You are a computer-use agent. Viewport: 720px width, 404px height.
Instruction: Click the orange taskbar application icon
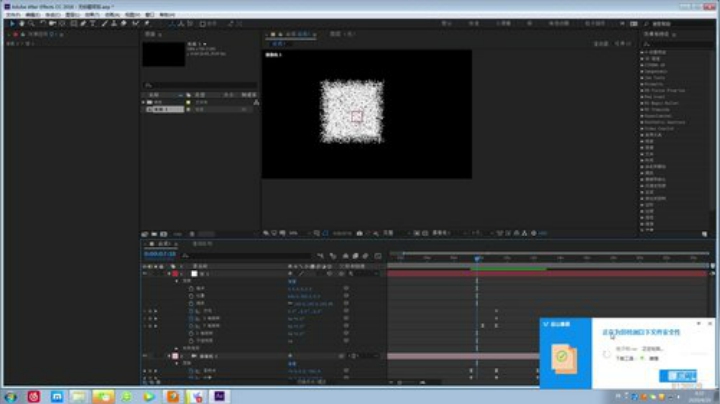[173, 396]
